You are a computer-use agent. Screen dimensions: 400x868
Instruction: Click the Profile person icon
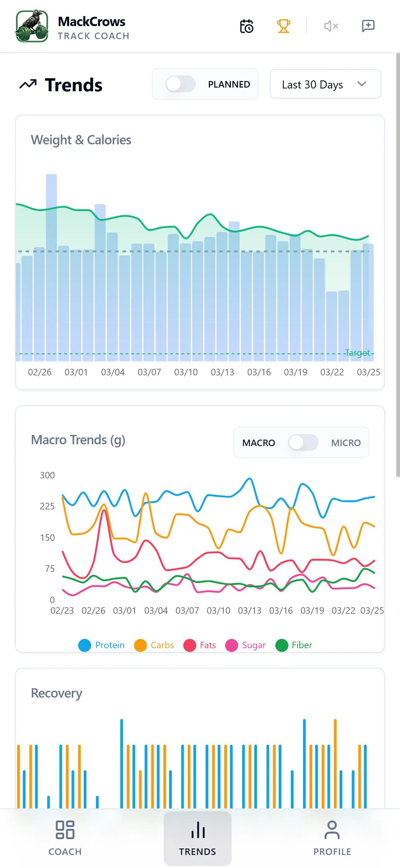click(332, 830)
